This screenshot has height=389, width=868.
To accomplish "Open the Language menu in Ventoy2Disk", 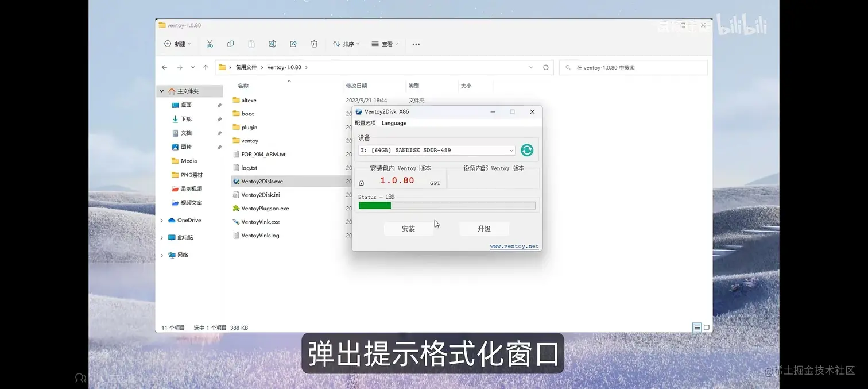I will pos(394,123).
